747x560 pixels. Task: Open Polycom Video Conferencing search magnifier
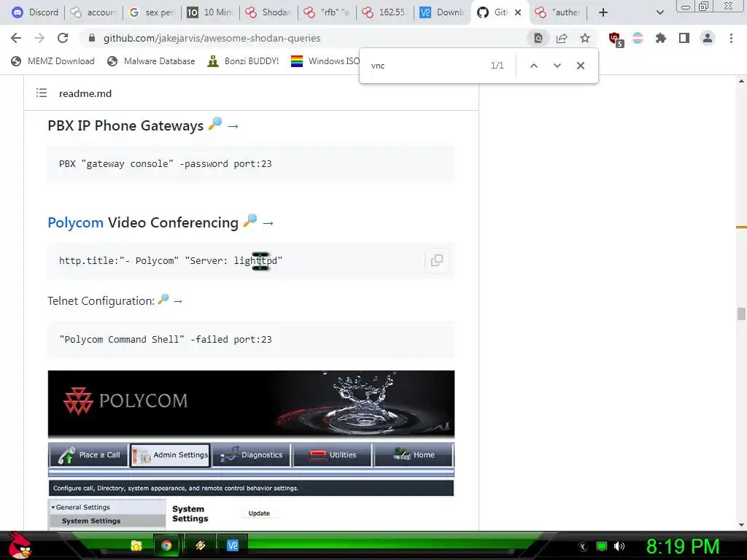coord(249,220)
